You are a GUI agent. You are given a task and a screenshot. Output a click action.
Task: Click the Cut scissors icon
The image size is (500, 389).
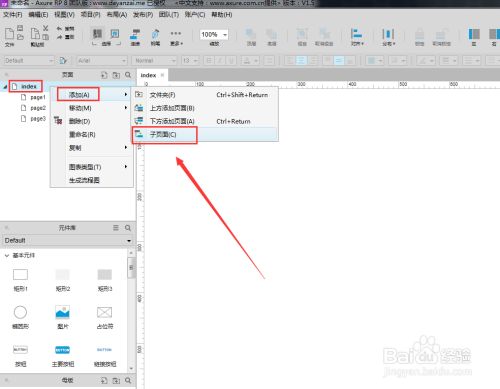[46, 28]
